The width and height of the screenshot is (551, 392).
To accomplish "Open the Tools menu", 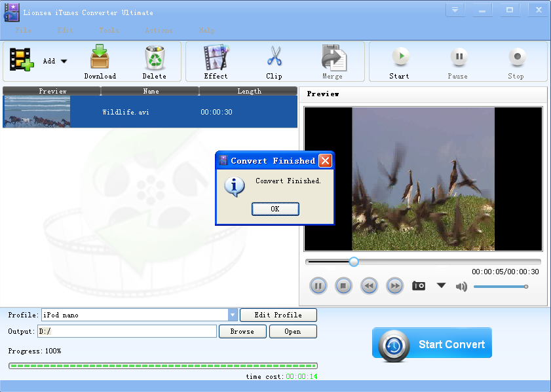I will (109, 31).
